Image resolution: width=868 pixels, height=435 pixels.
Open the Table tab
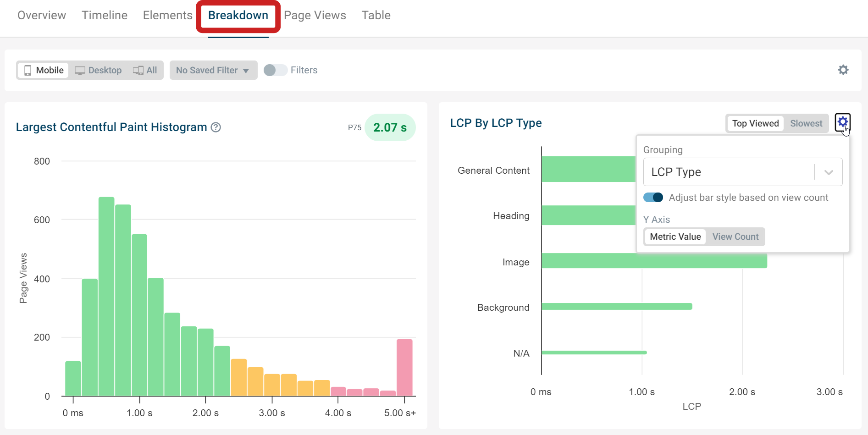coord(376,15)
